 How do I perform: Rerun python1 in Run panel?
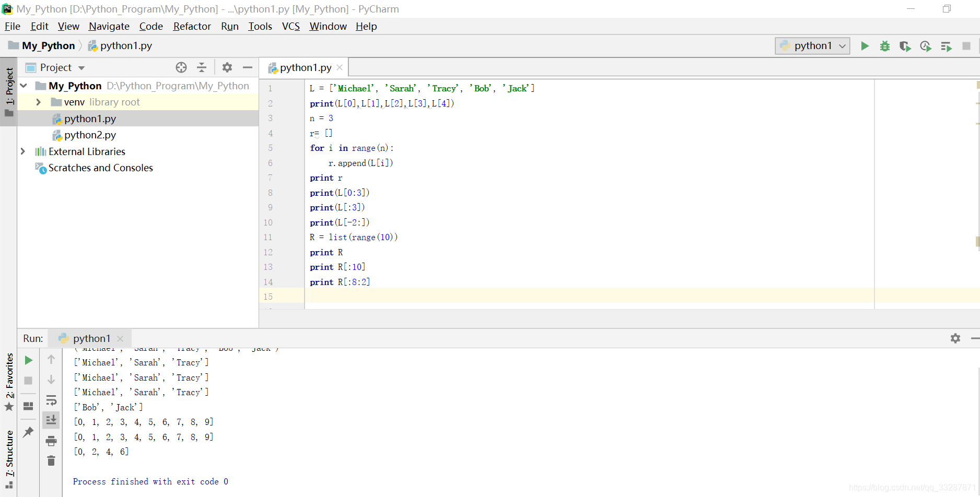tap(29, 360)
